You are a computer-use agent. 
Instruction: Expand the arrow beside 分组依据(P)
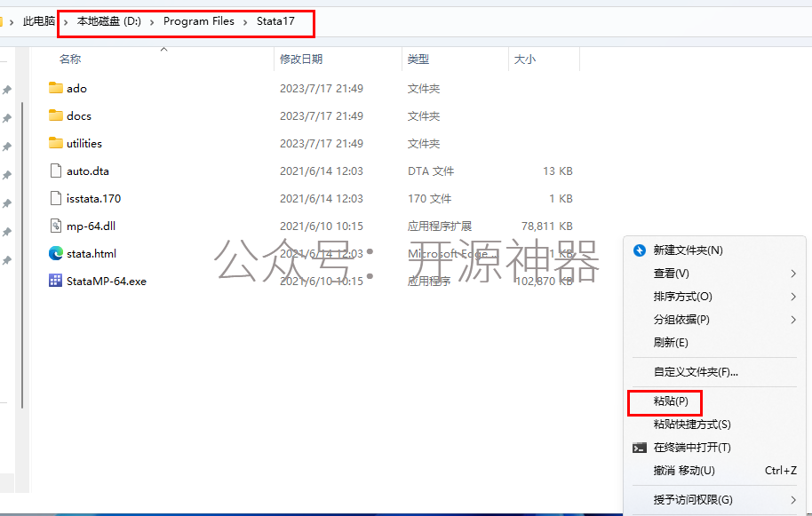[793, 320]
